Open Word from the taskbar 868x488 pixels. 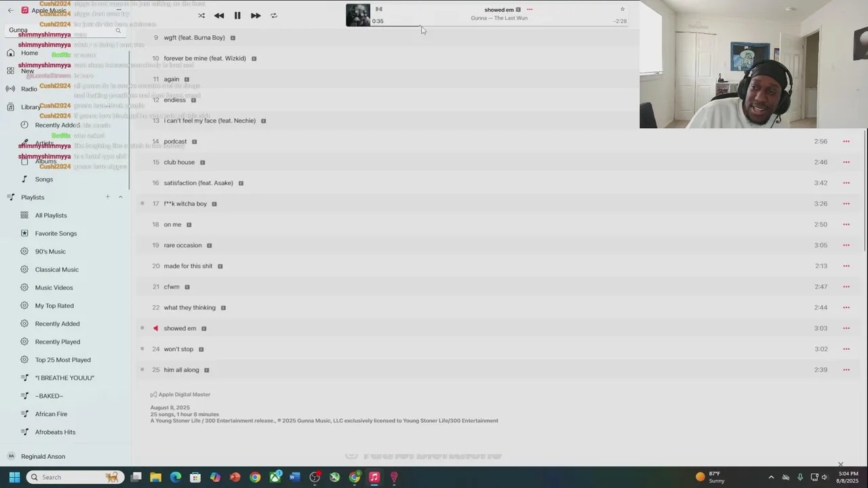point(294,477)
